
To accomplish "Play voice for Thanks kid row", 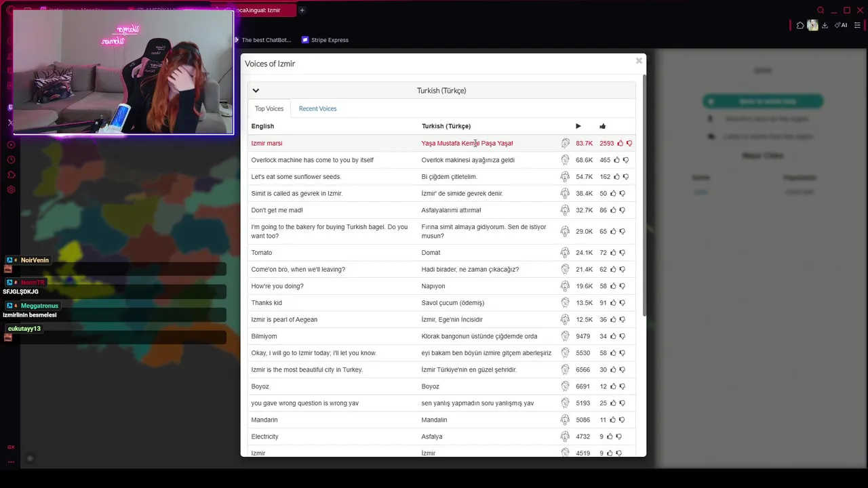I will [565, 303].
